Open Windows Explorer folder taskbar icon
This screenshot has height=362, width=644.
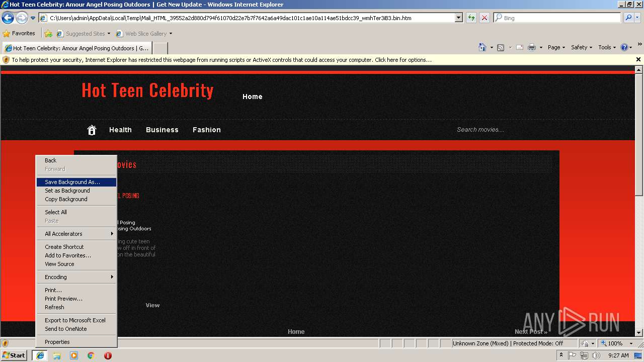[x=57, y=355]
